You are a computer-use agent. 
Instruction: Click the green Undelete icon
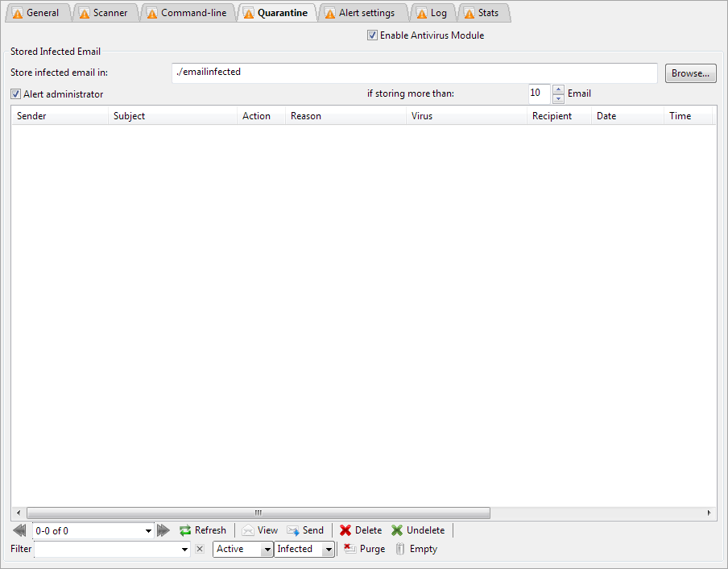click(x=397, y=530)
